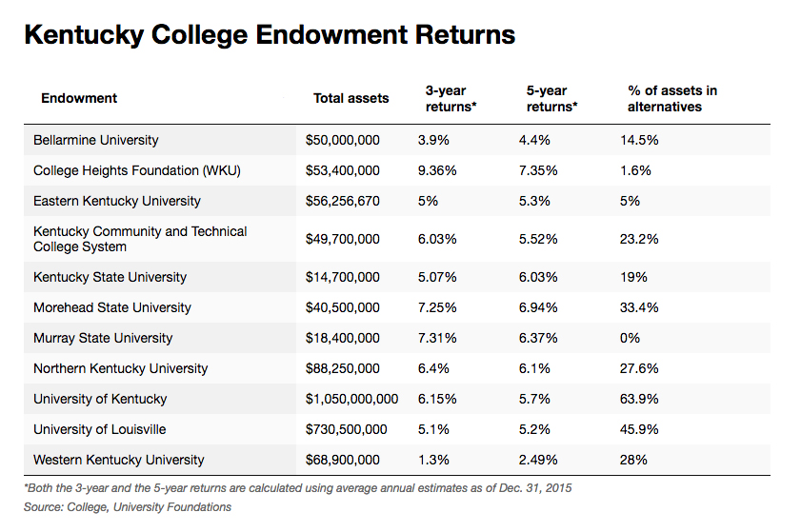Click Kentucky Community and Technical College System

140,239
